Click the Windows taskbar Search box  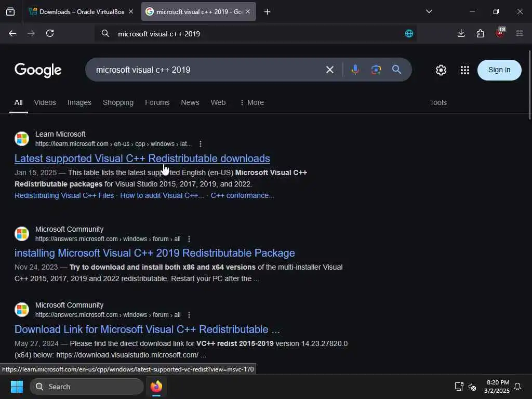(x=87, y=387)
